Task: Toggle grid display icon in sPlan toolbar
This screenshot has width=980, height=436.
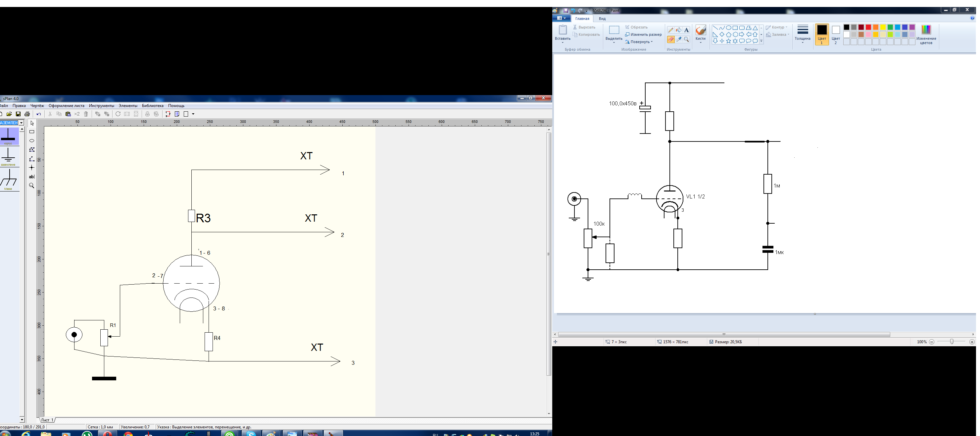Action: [186, 114]
